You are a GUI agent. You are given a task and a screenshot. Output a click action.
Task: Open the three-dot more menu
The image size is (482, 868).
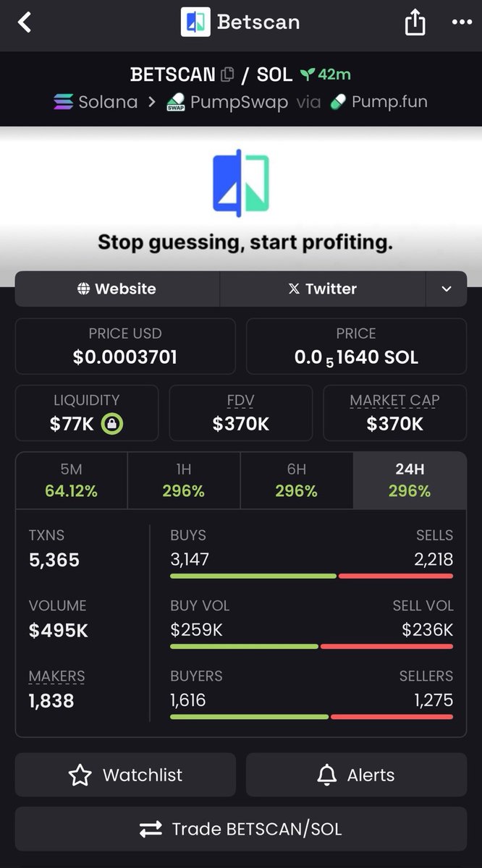click(462, 22)
